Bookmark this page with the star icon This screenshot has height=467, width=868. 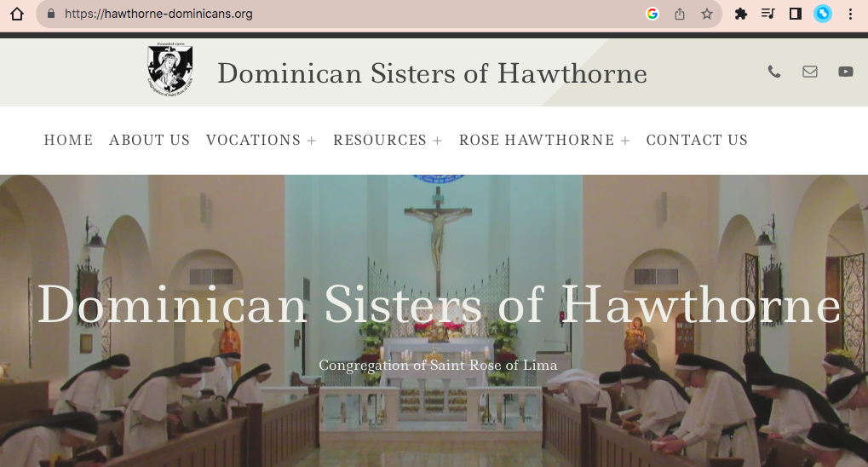pos(707,14)
